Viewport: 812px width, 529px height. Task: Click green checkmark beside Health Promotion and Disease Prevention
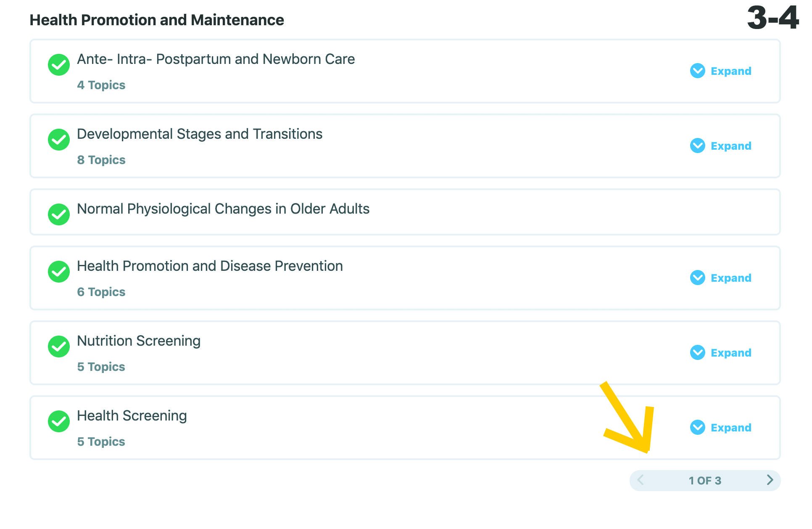click(58, 272)
